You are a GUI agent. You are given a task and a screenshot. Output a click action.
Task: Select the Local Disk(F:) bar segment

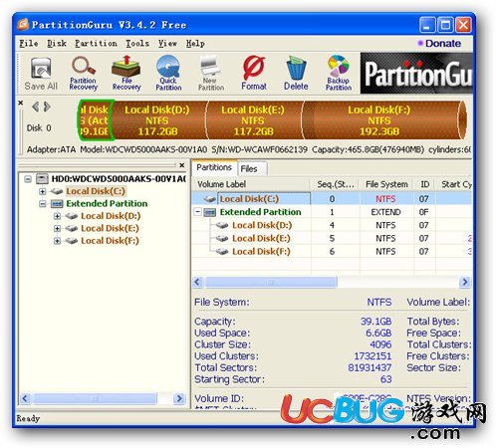(379, 120)
